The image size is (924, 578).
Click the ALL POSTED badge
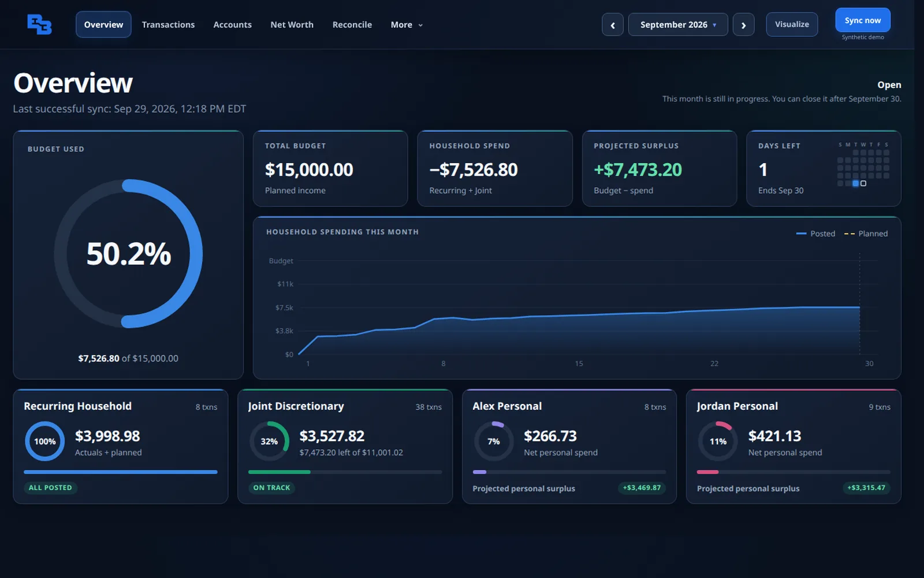pos(50,488)
